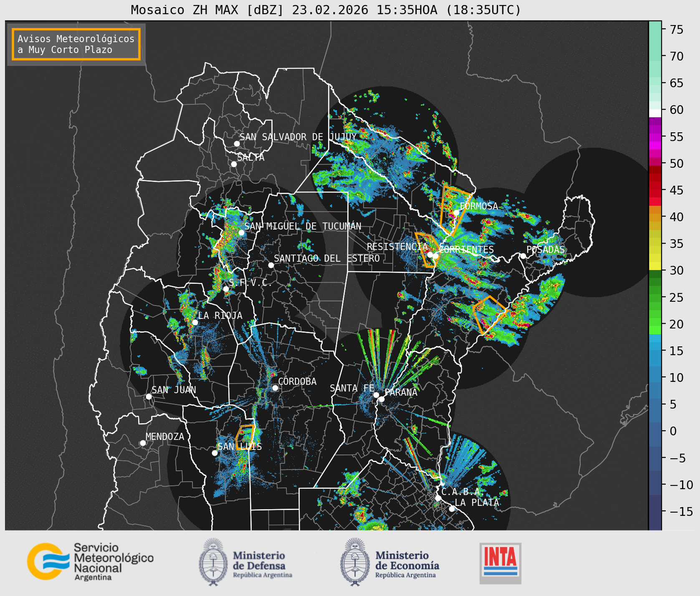
Task: Click the Ministerio de Defensa logo
Action: 245,562
